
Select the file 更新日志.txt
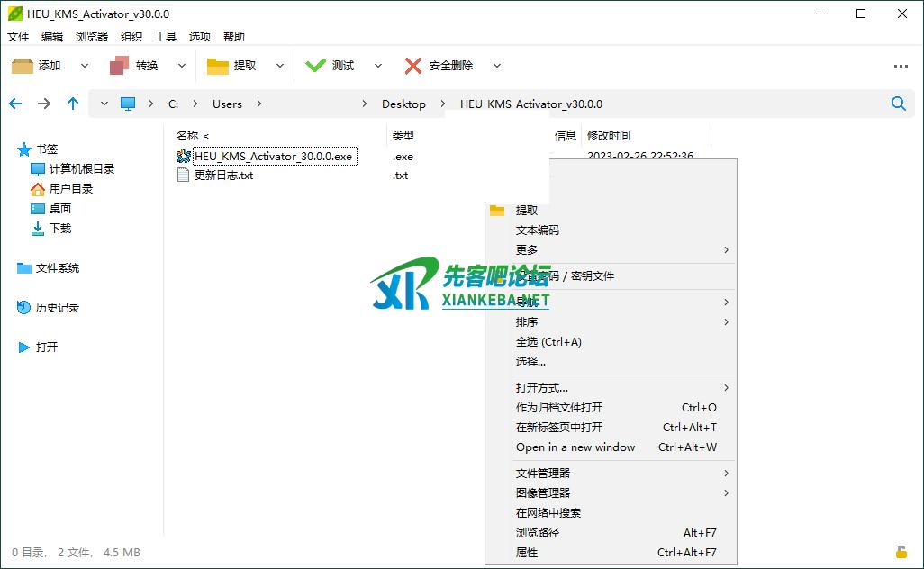coord(223,176)
